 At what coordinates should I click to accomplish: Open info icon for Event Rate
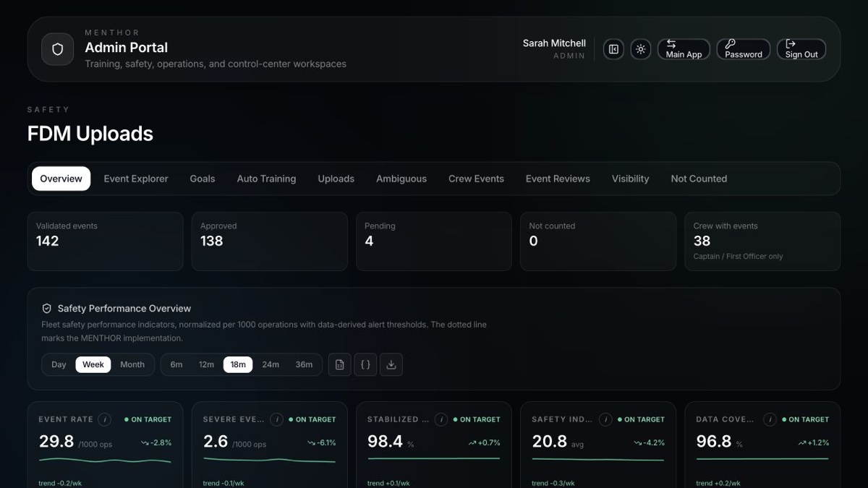(105, 419)
